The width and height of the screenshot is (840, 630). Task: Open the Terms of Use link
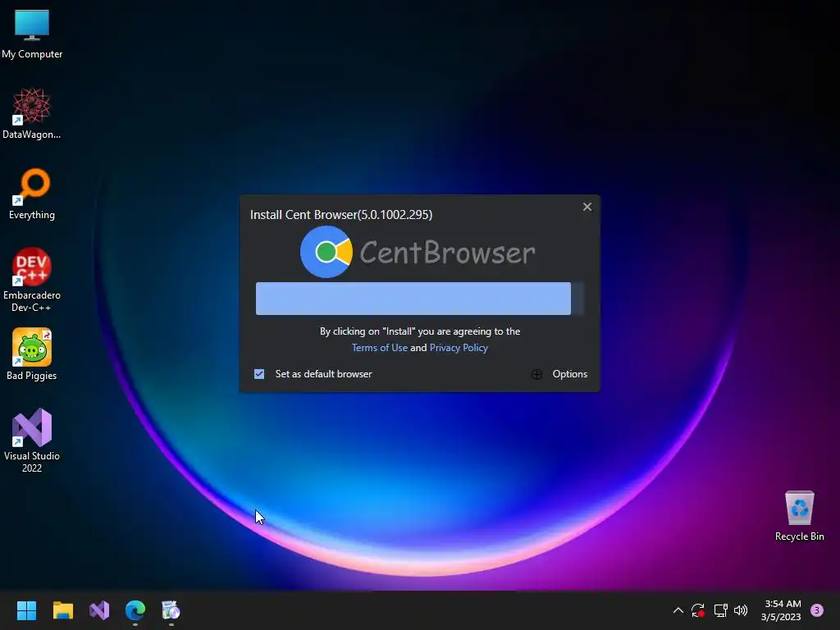[379, 348]
